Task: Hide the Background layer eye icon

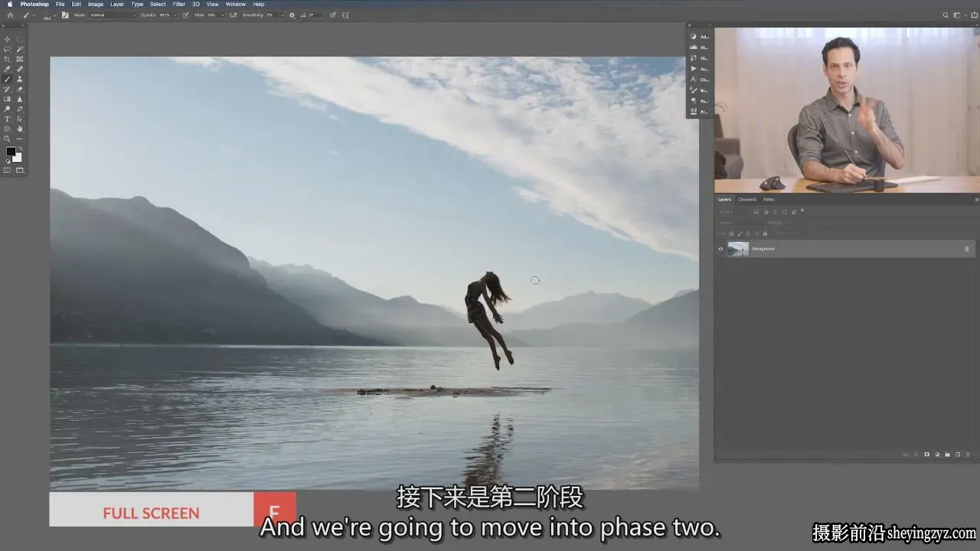Action: coord(720,249)
